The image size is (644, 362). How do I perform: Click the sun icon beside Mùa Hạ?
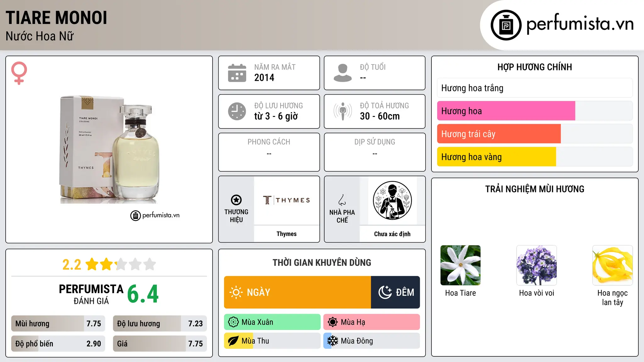[x=332, y=322]
